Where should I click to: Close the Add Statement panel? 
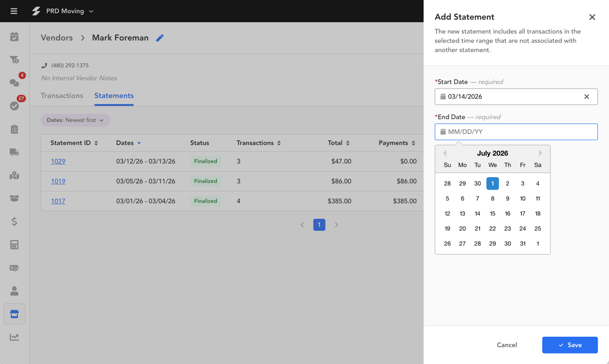click(x=592, y=17)
